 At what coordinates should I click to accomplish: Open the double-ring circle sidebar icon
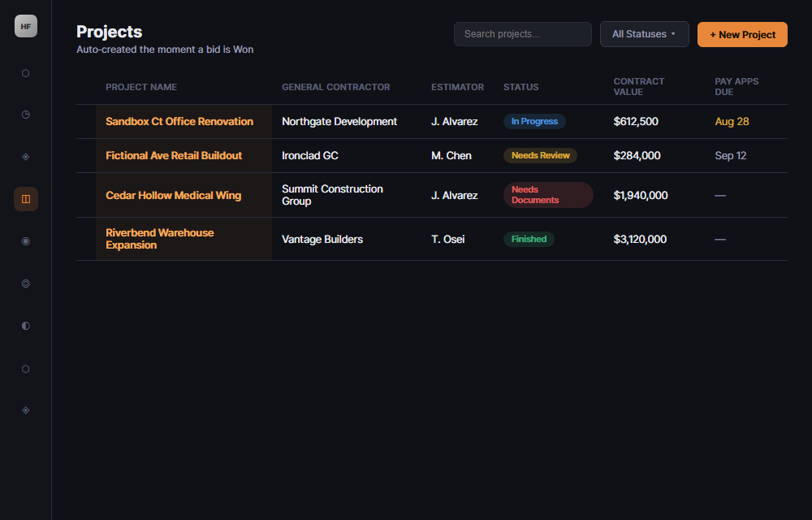tap(25, 284)
